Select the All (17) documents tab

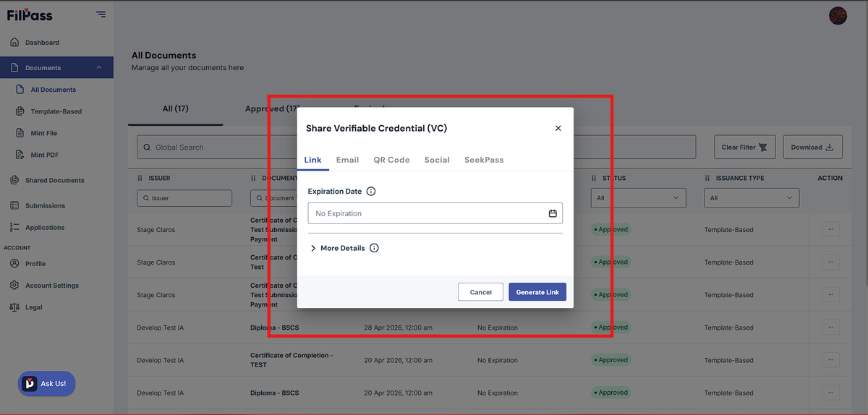coord(175,108)
